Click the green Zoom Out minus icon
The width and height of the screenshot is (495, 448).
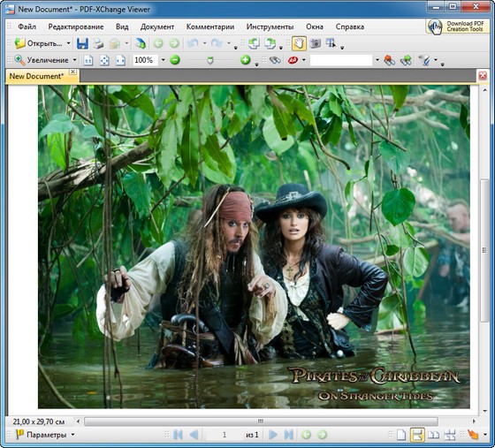pyautogui.click(x=175, y=60)
